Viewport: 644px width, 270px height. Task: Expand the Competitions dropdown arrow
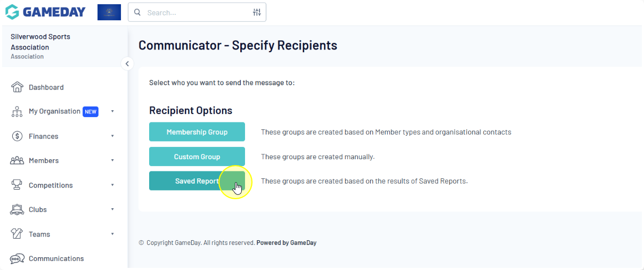coord(112,185)
